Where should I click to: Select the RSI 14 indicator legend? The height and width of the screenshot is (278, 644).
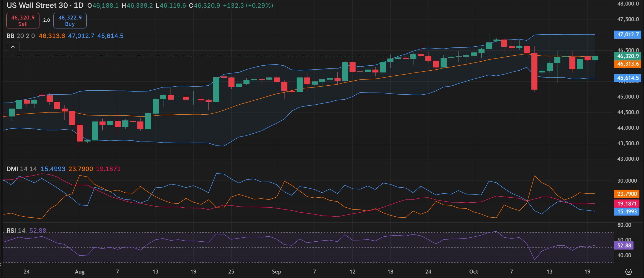(16, 231)
